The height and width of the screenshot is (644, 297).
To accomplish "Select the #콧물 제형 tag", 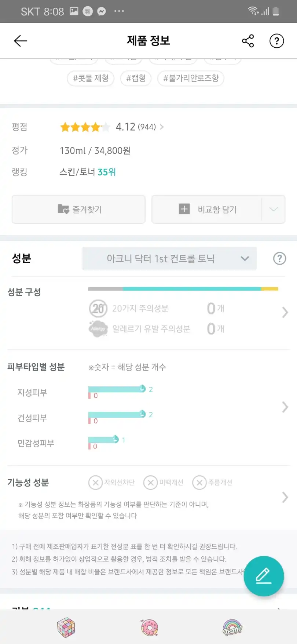I will coord(91,78).
